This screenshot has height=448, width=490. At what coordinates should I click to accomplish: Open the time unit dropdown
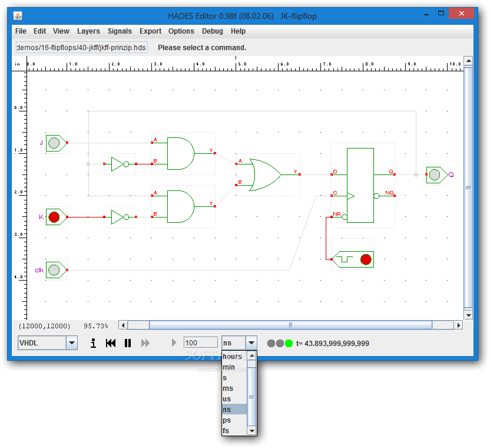click(x=251, y=342)
